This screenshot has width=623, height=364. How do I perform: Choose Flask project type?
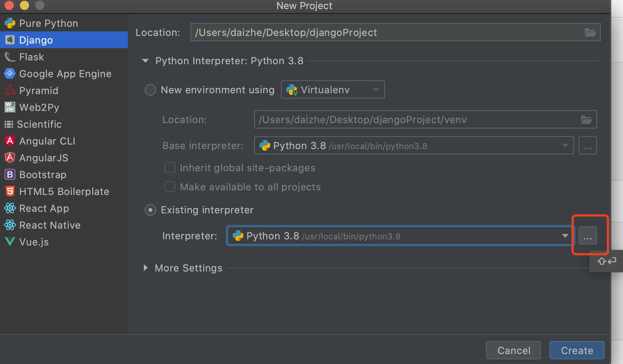(64, 57)
